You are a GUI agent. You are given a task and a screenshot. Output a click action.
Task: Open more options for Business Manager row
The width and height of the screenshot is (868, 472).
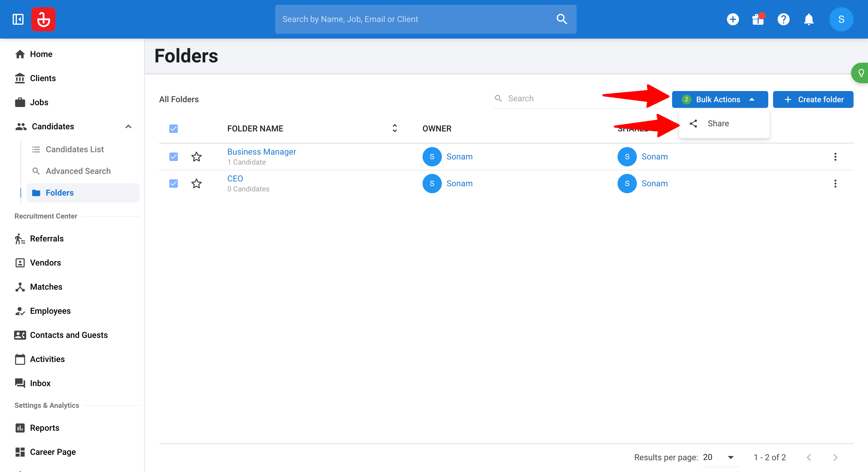coord(835,157)
